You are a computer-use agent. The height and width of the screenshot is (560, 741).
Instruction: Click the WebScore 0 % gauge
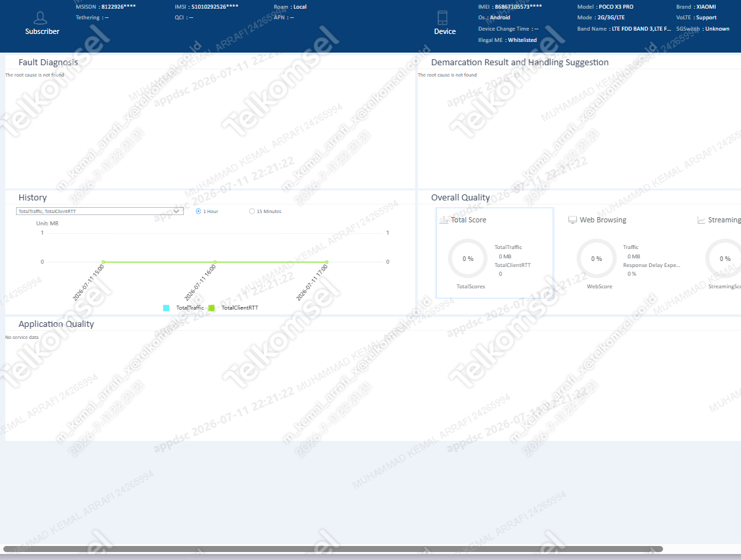(596, 259)
